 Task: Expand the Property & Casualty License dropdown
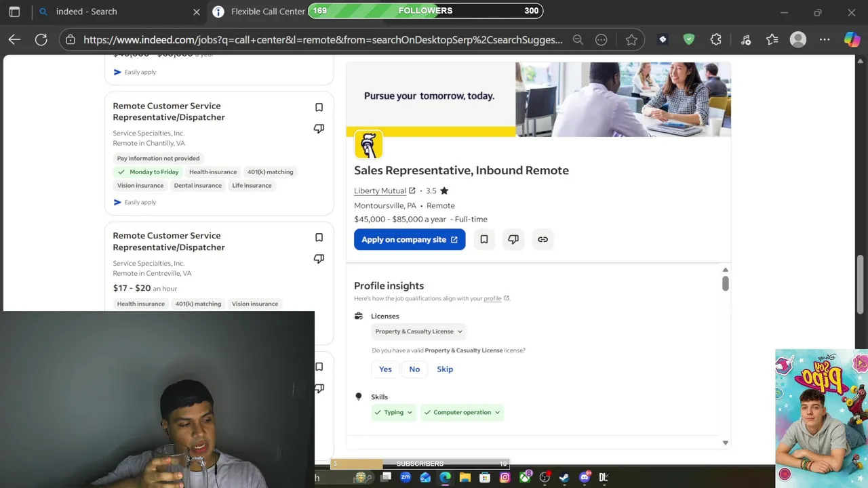coord(418,331)
